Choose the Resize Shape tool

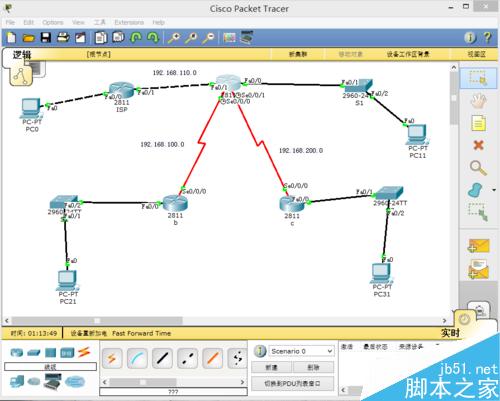(x=478, y=212)
